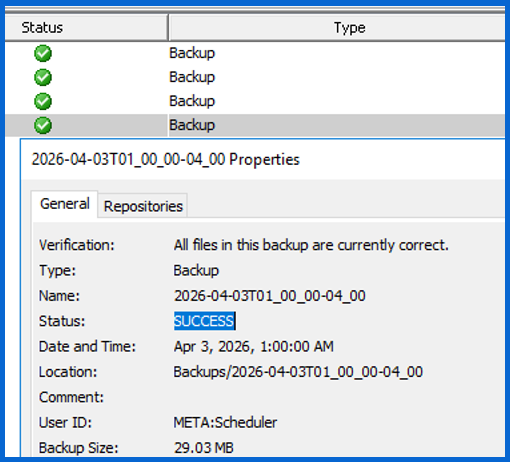510x462 pixels.
Task: Open the Repositories tab
Action: (143, 206)
